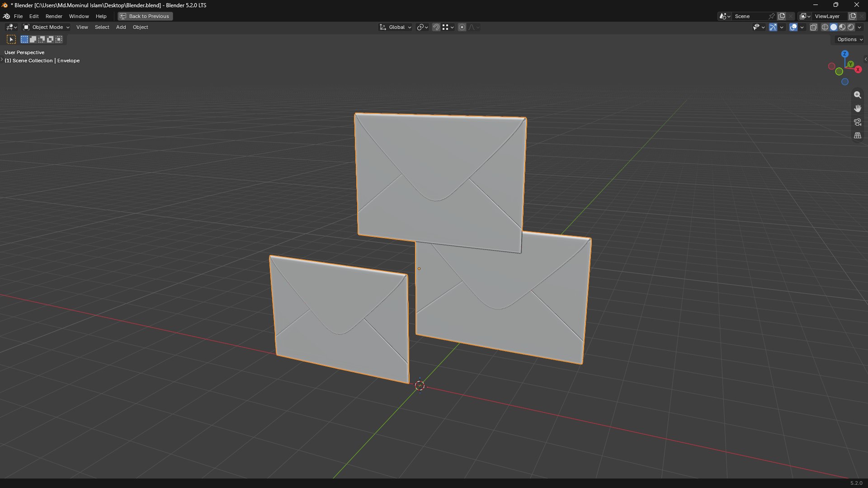Viewport: 868px width, 488px height.
Task: Toggle camera view icon
Action: click(x=857, y=122)
